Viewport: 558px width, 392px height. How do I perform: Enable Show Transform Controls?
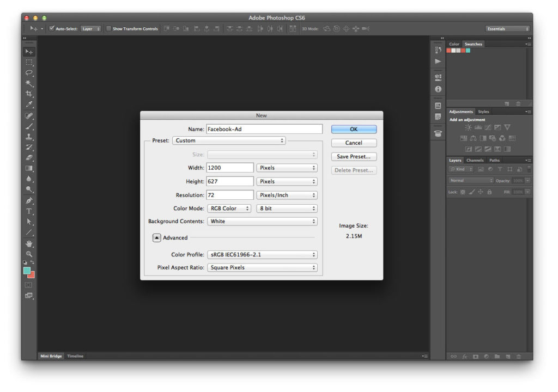click(x=110, y=28)
